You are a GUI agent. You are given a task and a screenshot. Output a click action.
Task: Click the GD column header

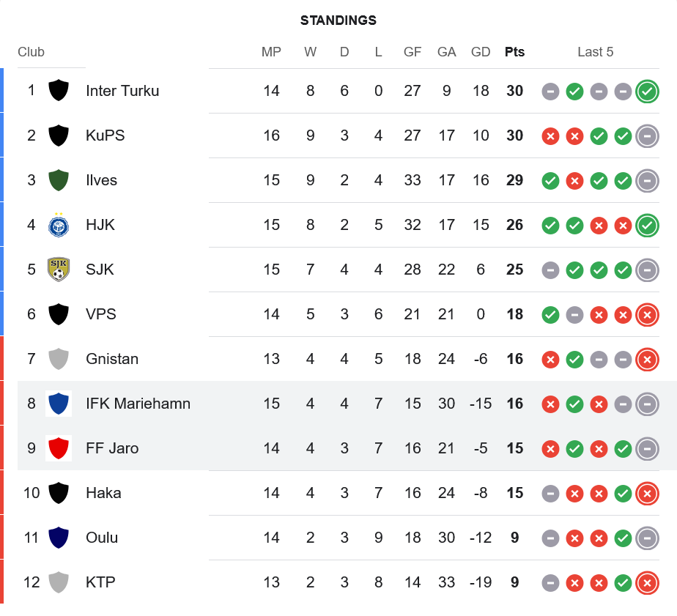click(x=481, y=52)
